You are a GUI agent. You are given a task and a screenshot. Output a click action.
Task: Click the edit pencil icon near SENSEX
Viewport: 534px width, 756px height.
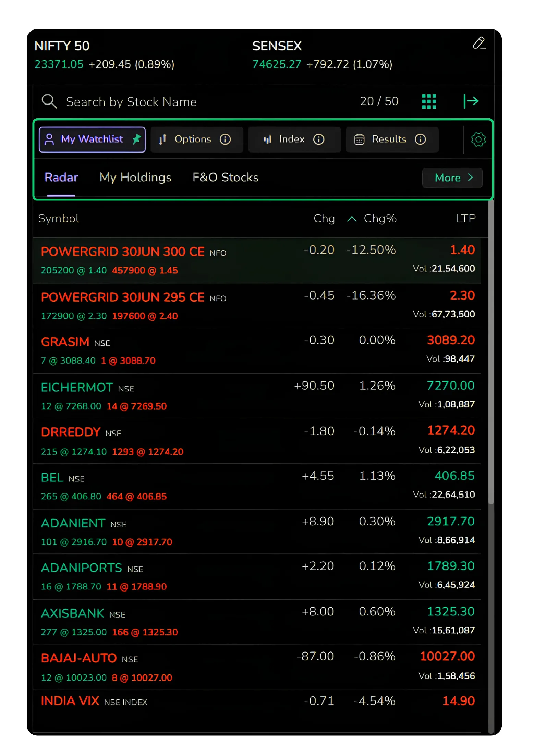[479, 44]
